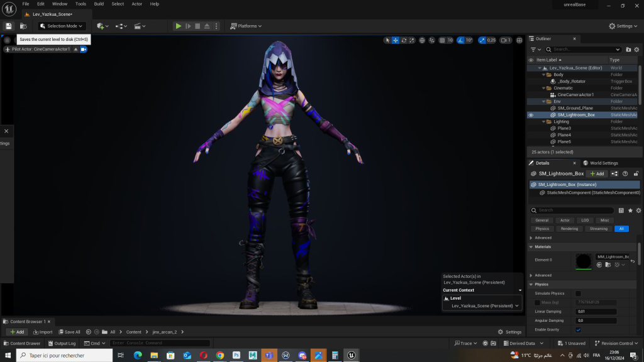Open the scale snap value 0,25
This screenshot has width=644, height=362.
(491, 40)
